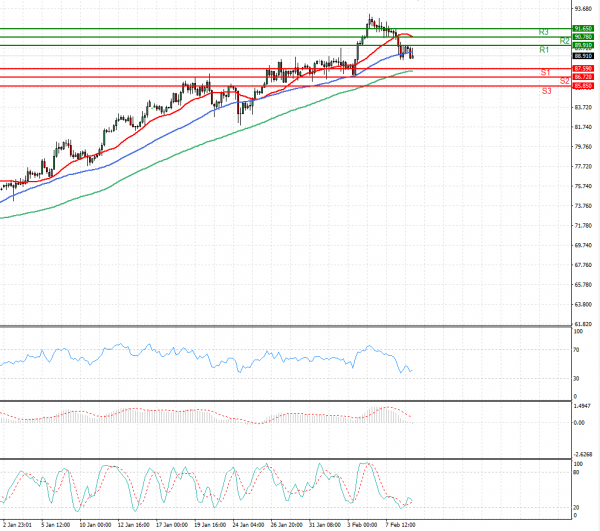The height and width of the screenshot is (531, 600).
Task: Select the black 88.910 current price tag
Action: (583, 56)
